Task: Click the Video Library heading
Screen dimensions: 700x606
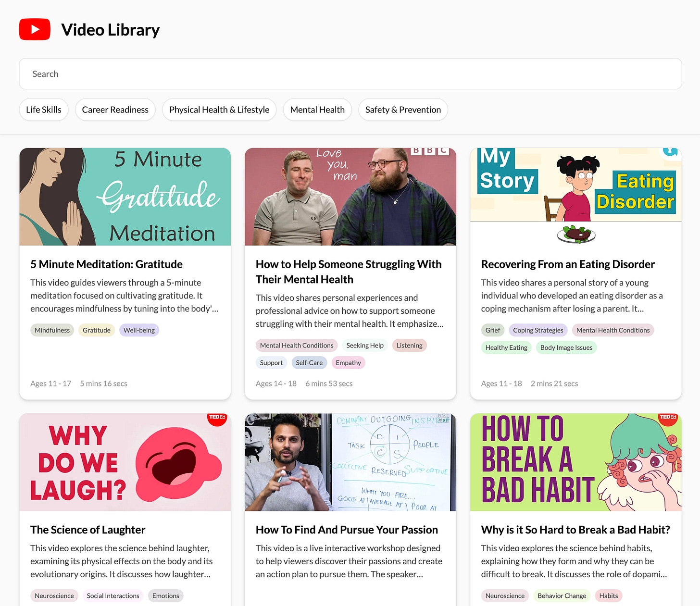Action: point(110,30)
